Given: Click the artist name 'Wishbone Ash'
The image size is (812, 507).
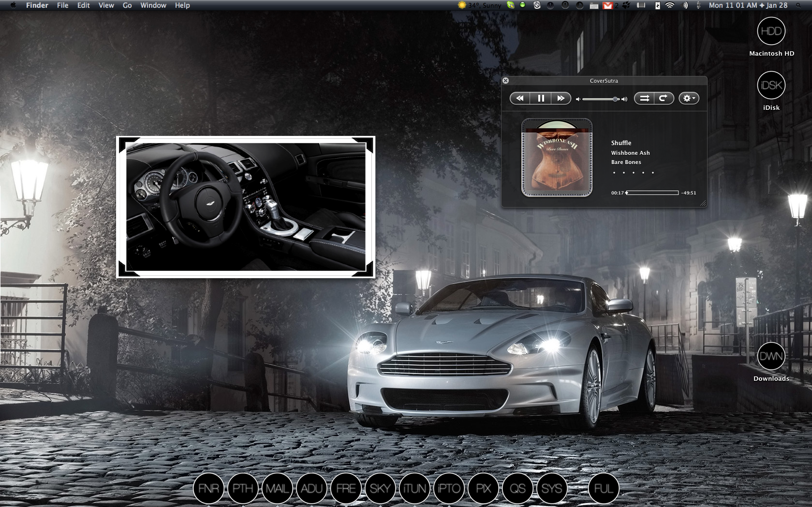Looking at the screenshot, I should 631,153.
